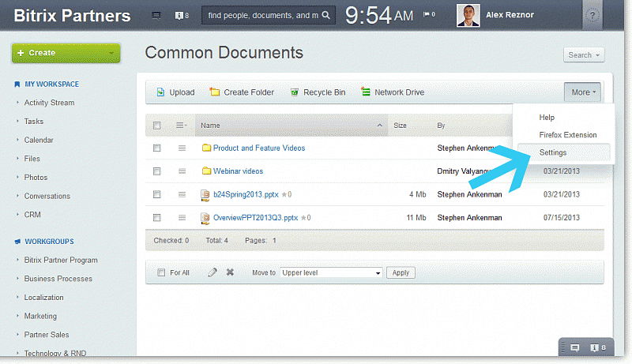Open row menu for b24Spring2013.pptx
This screenshot has height=364, width=632.
pos(182,194)
